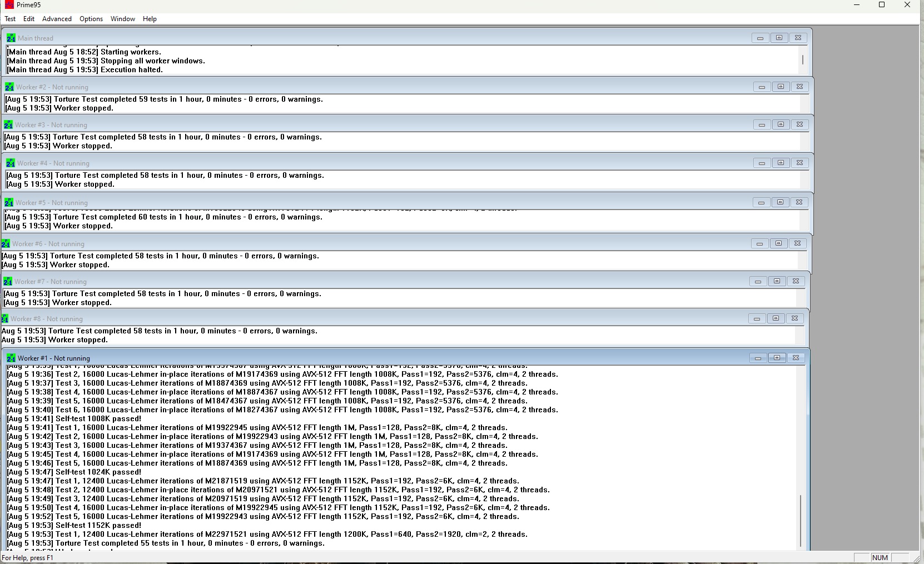Minimize the Worker #1 child window

coord(758,358)
